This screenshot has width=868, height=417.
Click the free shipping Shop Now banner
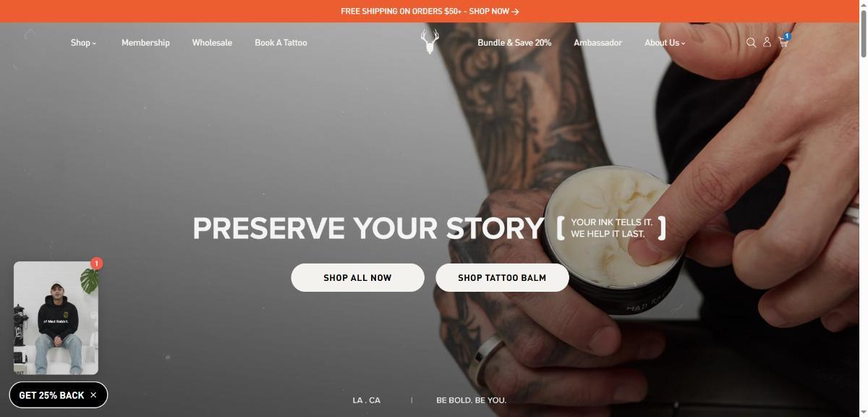click(430, 11)
